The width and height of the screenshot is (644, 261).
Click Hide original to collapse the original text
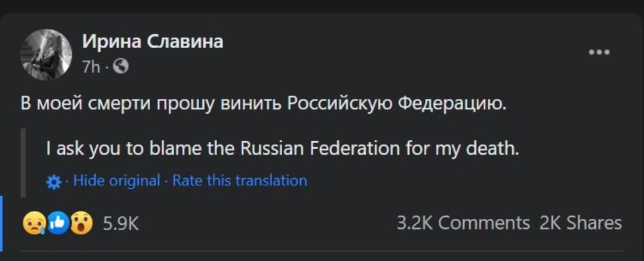[116, 181]
